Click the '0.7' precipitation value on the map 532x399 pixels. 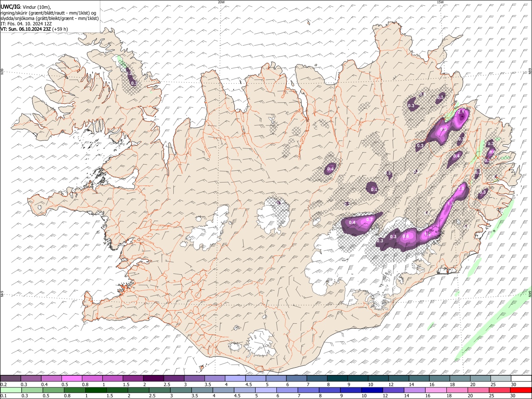pos(369,219)
